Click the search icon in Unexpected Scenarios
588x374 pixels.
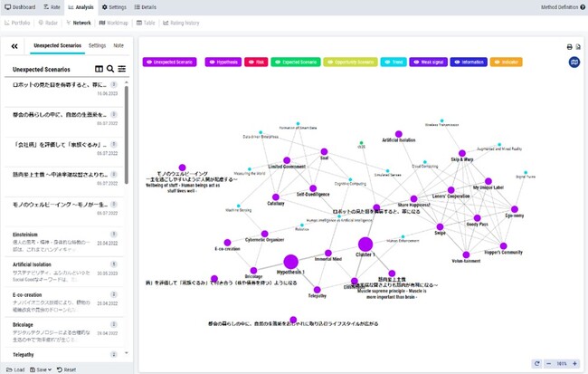point(110,69)
